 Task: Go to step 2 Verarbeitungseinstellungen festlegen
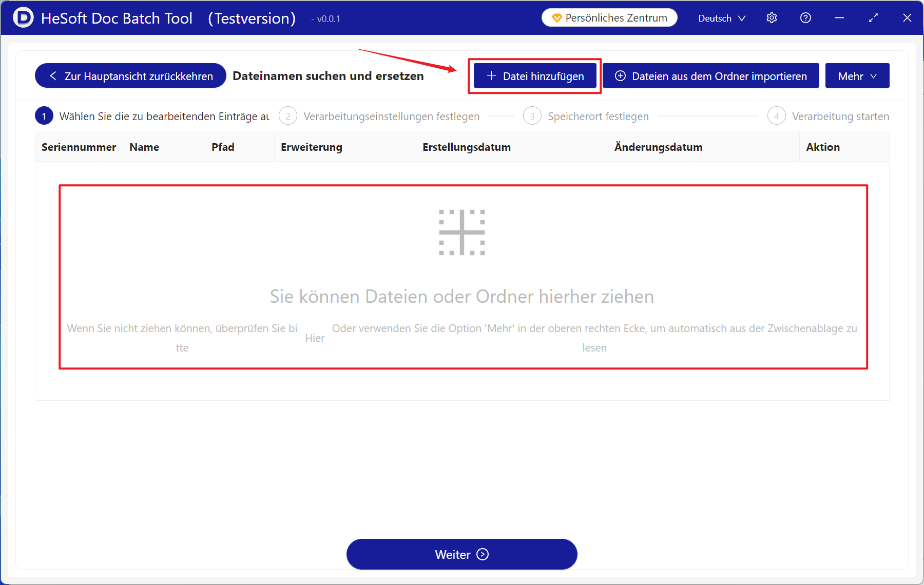[379, 116]
